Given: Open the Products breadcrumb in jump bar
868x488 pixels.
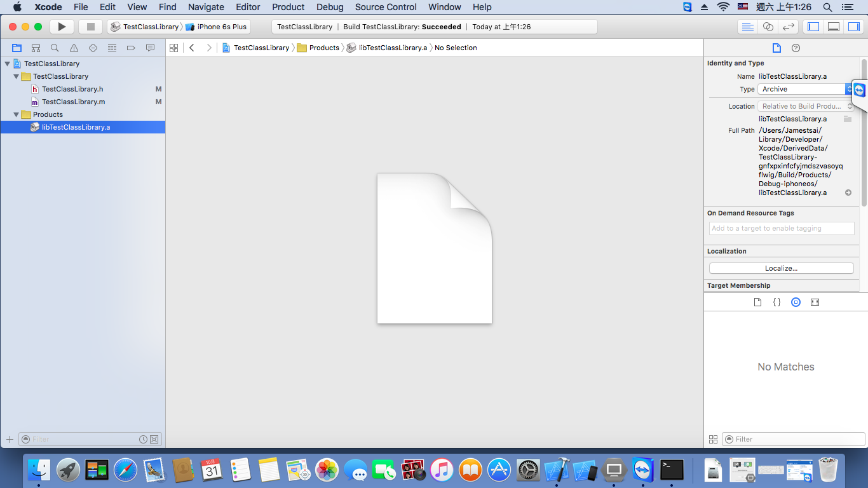Looking at the screenshot, I should [318, 48].
